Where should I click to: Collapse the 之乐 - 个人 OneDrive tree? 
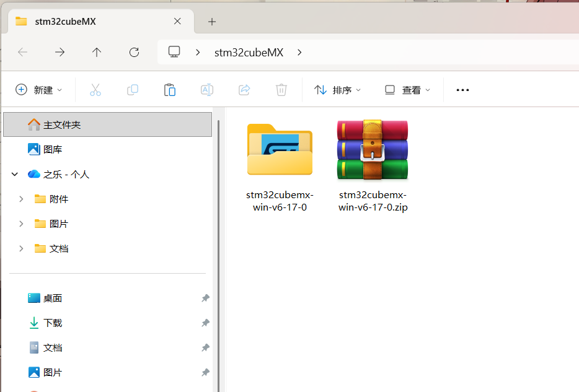[15, 174]
